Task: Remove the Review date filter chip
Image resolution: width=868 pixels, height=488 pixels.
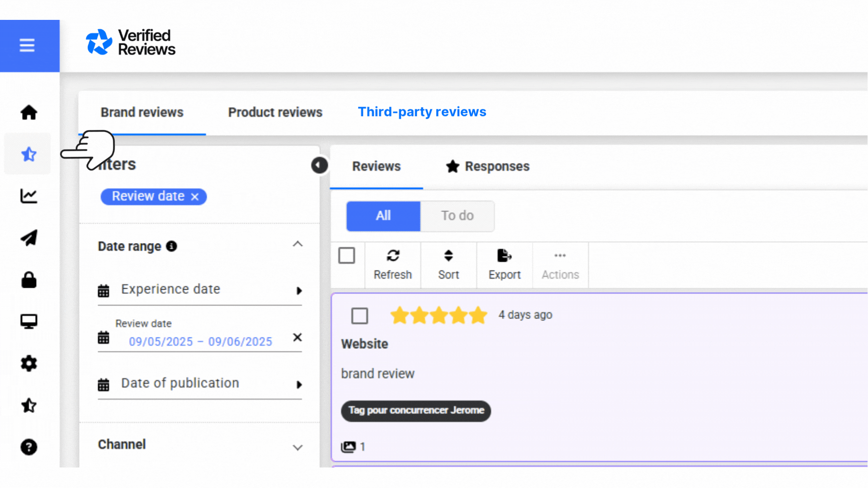Action: point(195,196)
